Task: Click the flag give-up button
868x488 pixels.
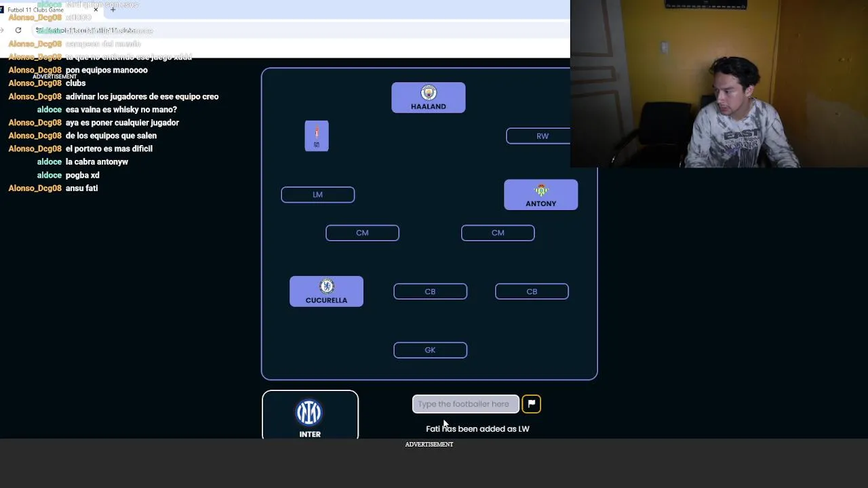Action: coord(532,404)
